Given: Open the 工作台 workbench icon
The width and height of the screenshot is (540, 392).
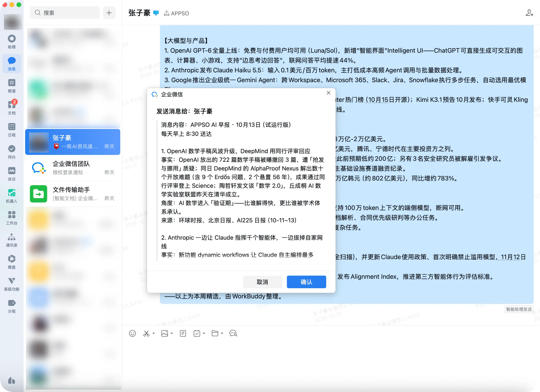Looking at the screenshot, I should [12, 218].
